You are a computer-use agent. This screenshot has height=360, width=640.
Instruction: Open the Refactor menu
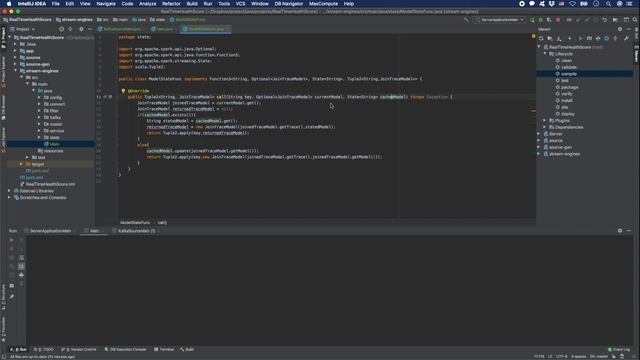pos(171,4)
